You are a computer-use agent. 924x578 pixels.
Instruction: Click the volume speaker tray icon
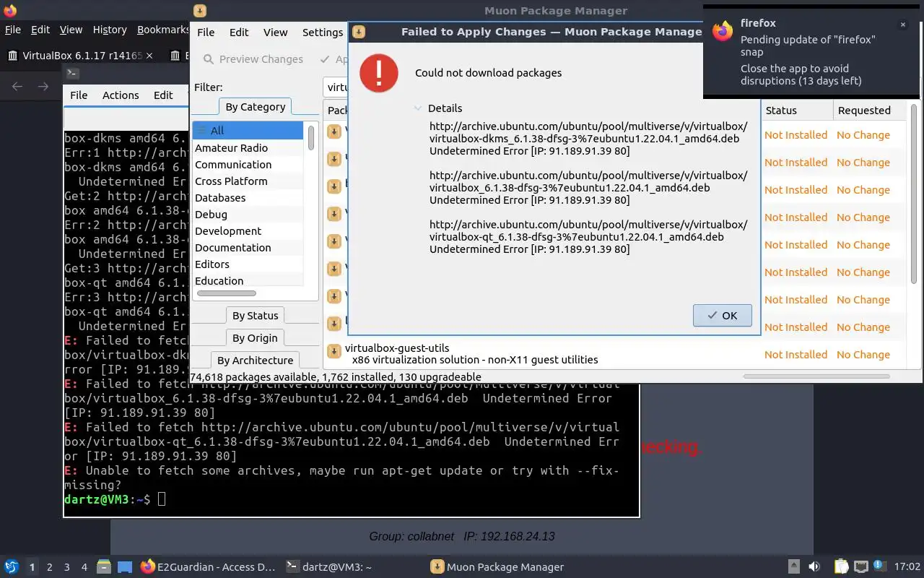[814, 567]
